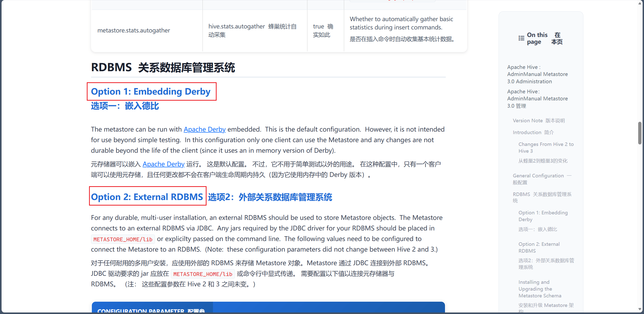Click 'Apache Hive : AdminManual Metastore 3.0 Administration' outline item
This screenshot has height=314, width=644.
point(537,74)
